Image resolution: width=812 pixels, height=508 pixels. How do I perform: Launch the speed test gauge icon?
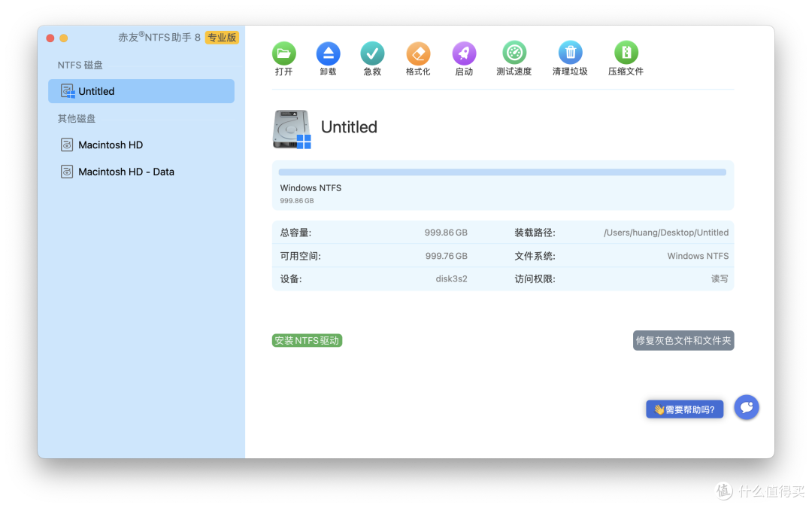coord(514,53)
